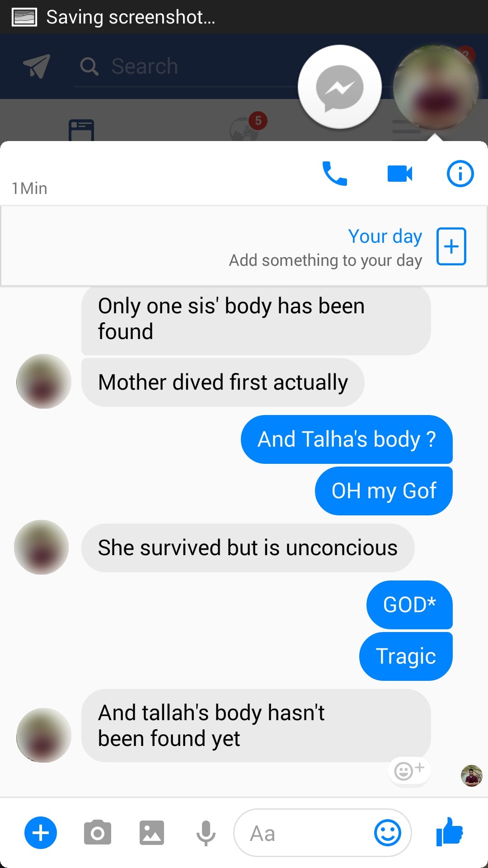488x868 pixels.
Task: Tap the Messenger chat head bubble
Action: 340,87
